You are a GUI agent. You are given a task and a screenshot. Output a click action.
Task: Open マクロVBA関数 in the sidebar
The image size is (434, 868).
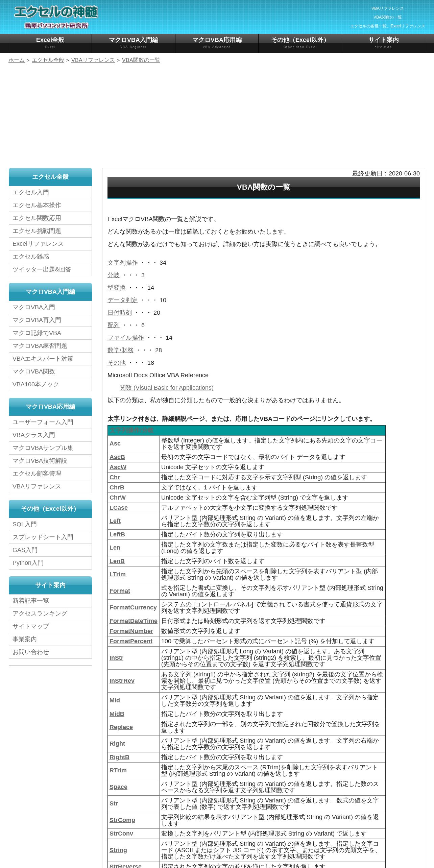(x=50, y=371)
